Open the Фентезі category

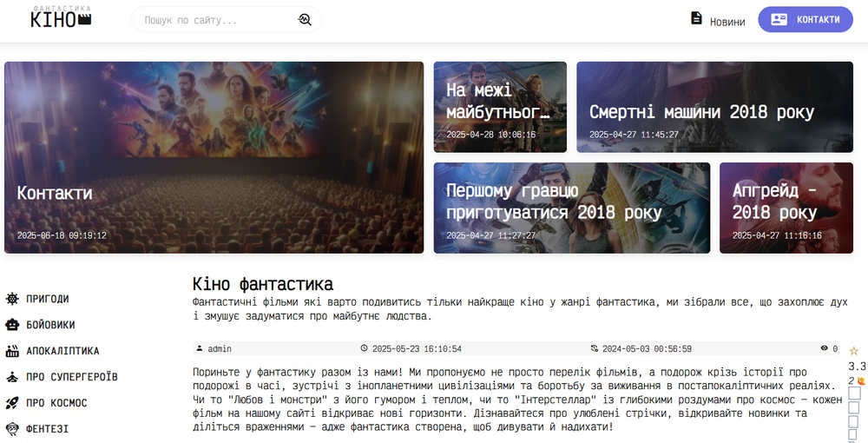48,428
